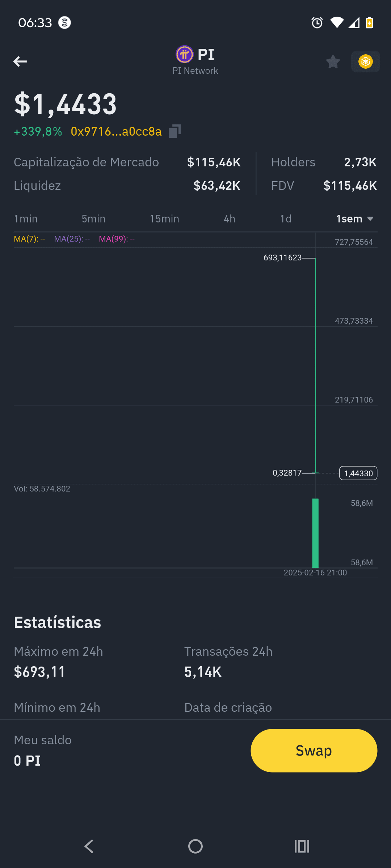Tap the back arrow at top left
Viewport: 391px width, 868px height.
coord(20,61)
